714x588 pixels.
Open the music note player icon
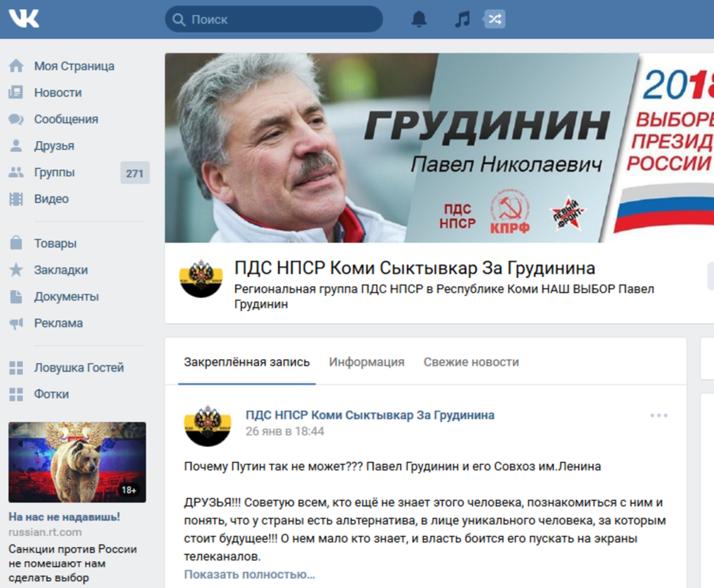click(x=462, y=19)
